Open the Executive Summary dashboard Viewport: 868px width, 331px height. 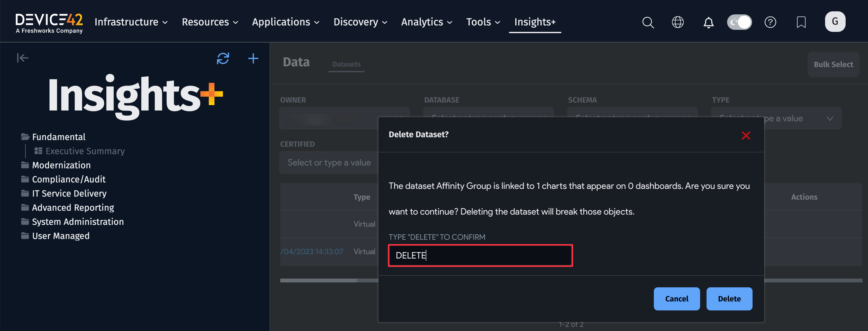tap(85, 151)
